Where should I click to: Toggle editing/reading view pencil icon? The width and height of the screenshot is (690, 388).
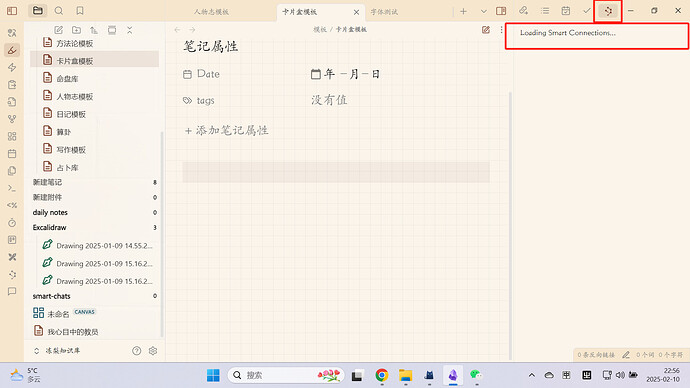pos(486,30)
